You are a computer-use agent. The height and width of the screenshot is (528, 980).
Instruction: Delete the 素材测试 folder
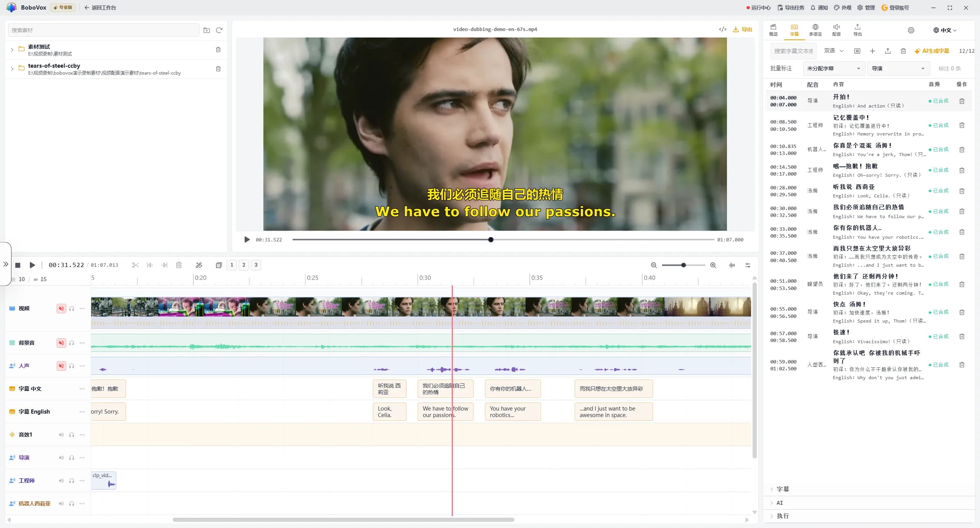coord(218,50)
